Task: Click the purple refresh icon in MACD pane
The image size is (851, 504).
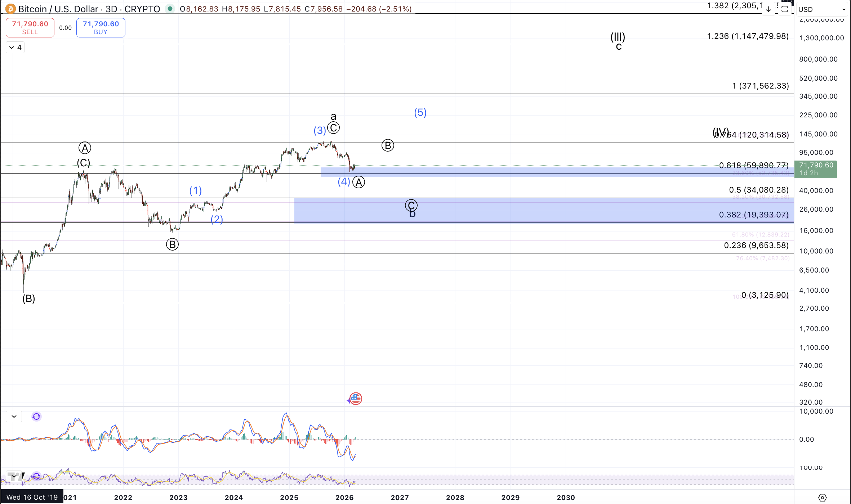Action: point(36,417)
